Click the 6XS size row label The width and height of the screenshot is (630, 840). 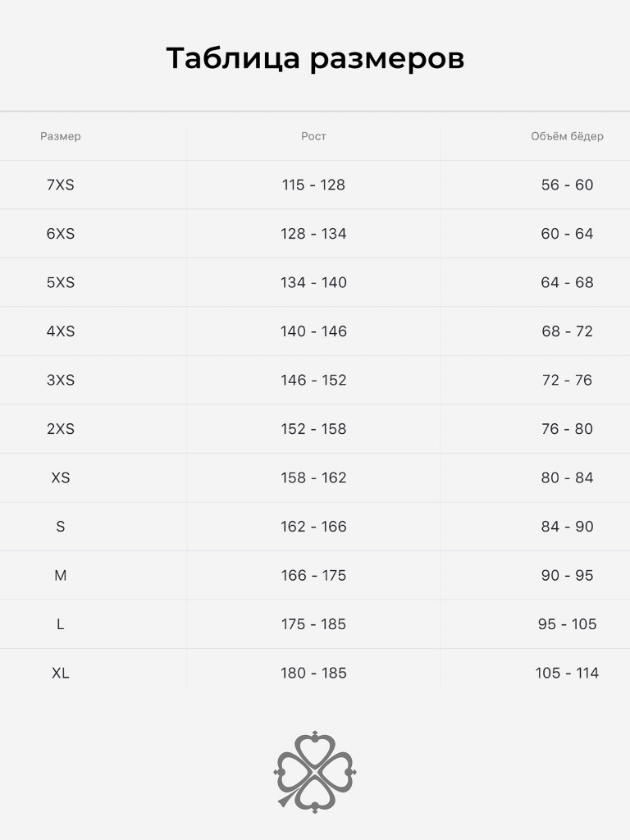click(x=61, y=234)
